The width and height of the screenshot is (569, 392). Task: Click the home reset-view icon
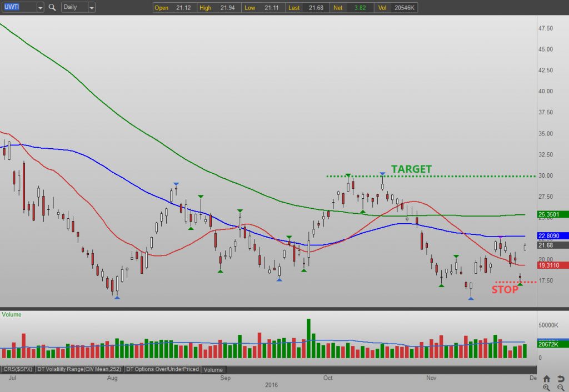[547, 378]
